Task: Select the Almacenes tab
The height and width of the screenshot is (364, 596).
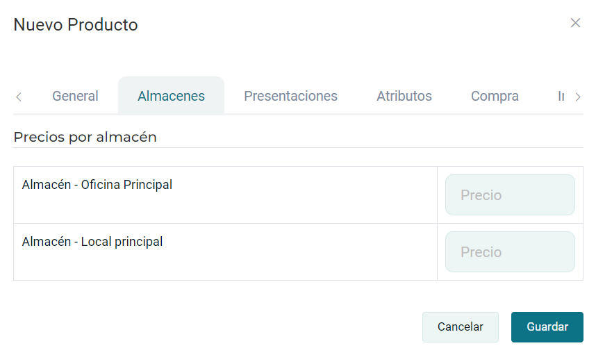Action: [x=171, y=96]
